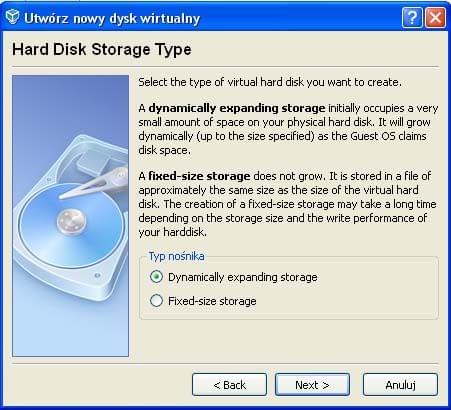Close the dialog with the red X button
451x410 pixels.
(x=435, y=17)
